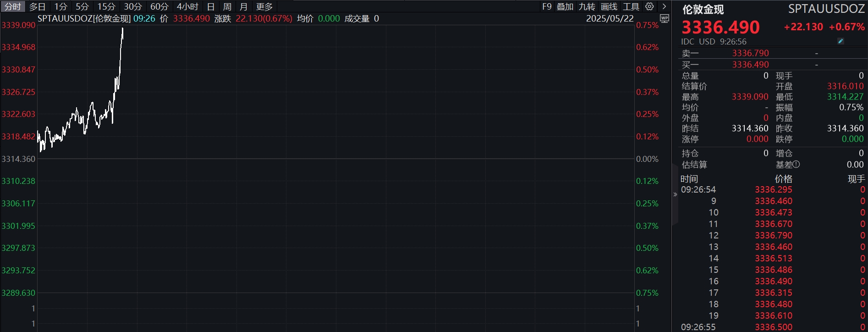
Task: Click the WP monitor icon
Action: click(x=665, y=18)
